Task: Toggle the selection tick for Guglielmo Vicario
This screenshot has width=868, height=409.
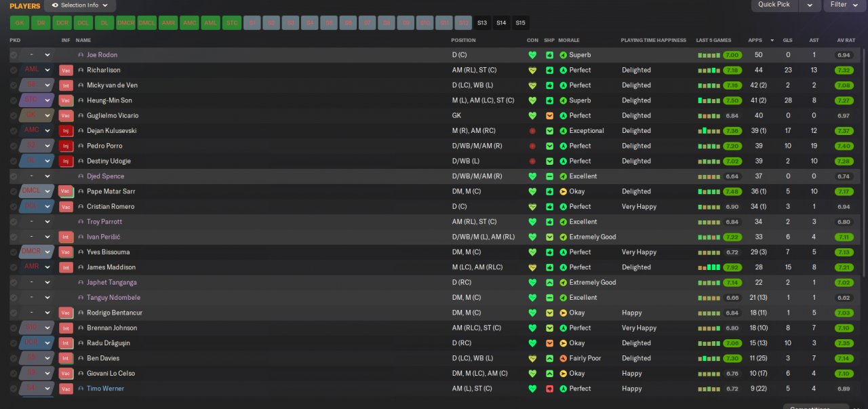Action: [14, 116]
